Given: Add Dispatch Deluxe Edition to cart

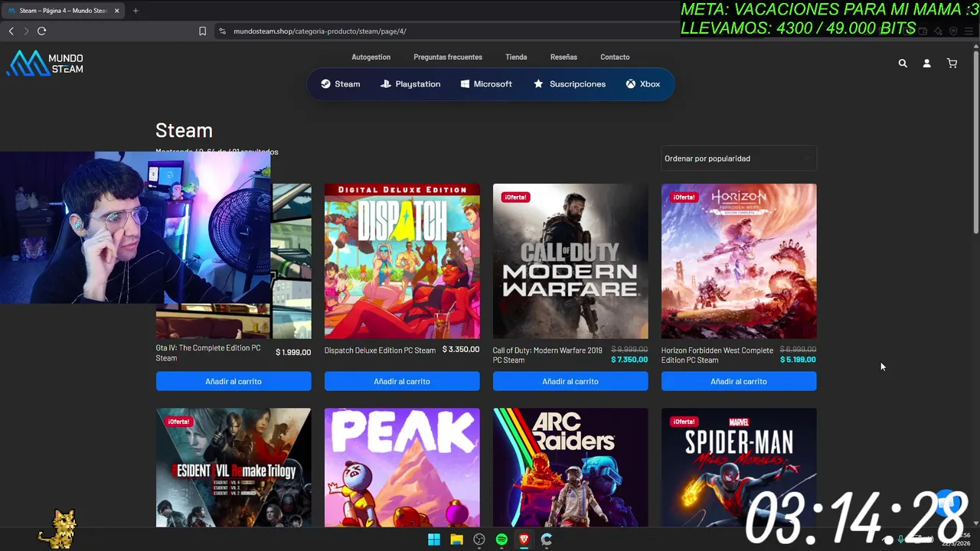Looking at the screenshot, I should point(402,381).
